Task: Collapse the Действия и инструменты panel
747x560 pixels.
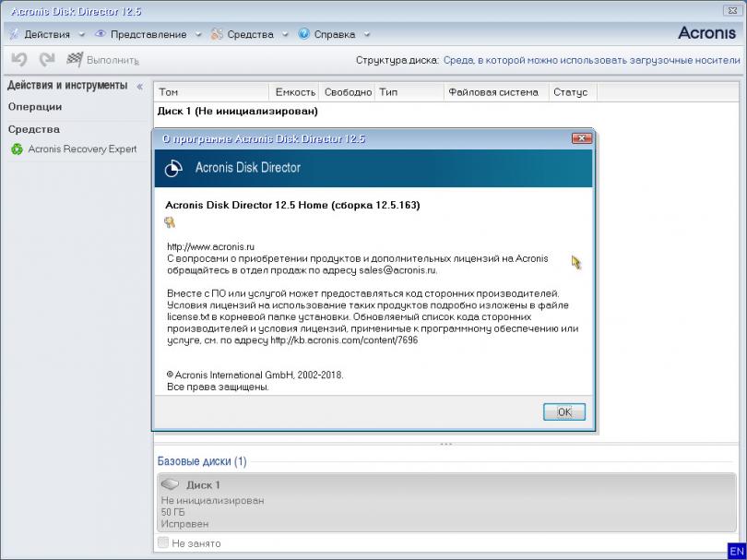Action: point(140,86)
